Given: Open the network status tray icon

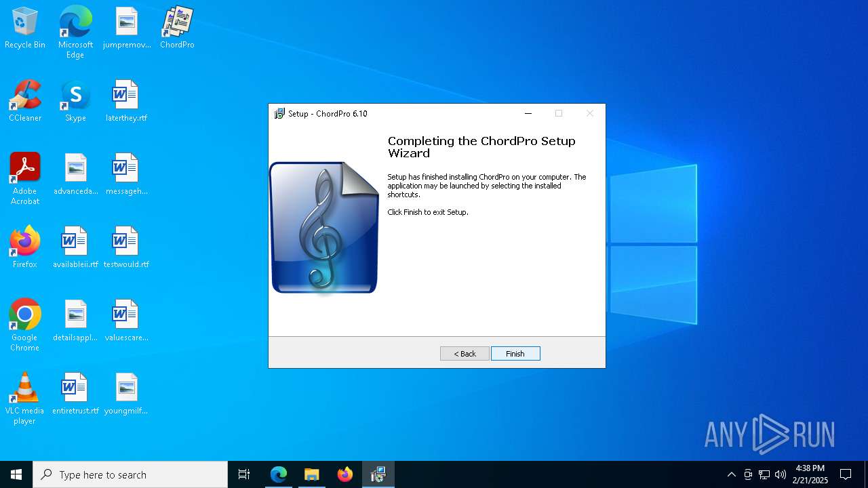Looking at the screenshot, I should coord(764,474).
